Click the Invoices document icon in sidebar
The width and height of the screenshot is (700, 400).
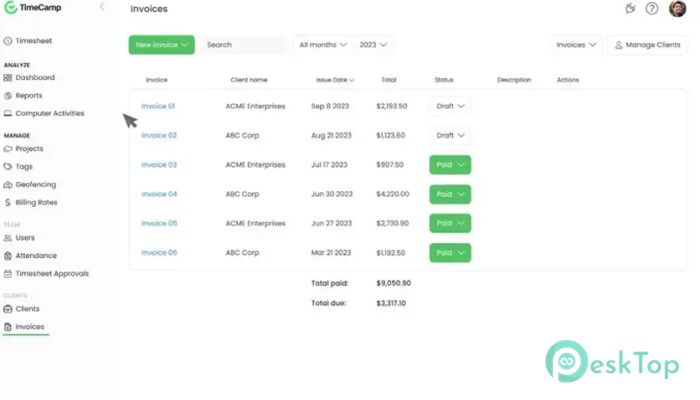(8, 327)
